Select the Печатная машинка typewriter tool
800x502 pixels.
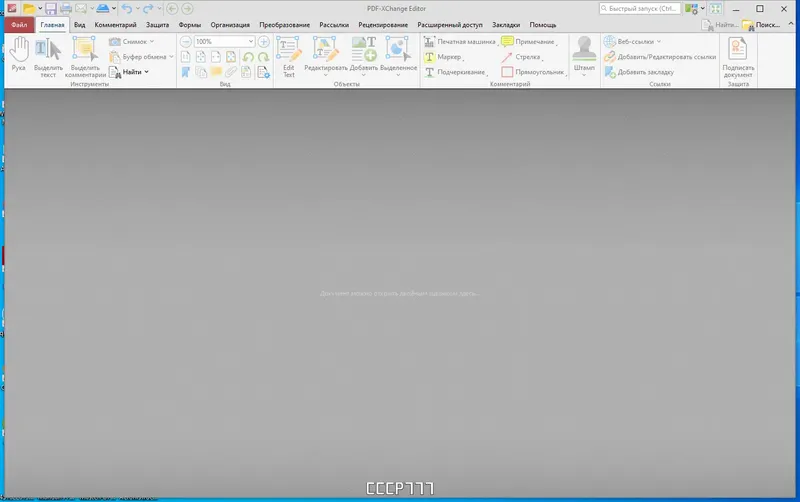(x=460, y=41)
